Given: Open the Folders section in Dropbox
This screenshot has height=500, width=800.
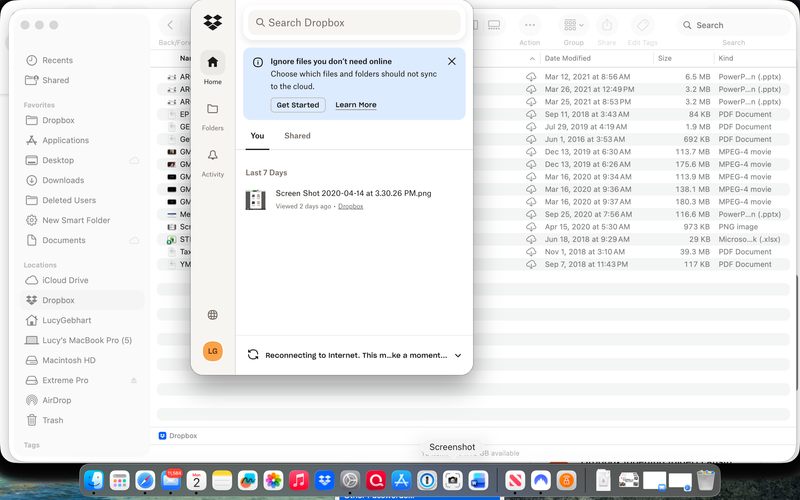Looking at the screenshot, I should [x=212, y=113].
